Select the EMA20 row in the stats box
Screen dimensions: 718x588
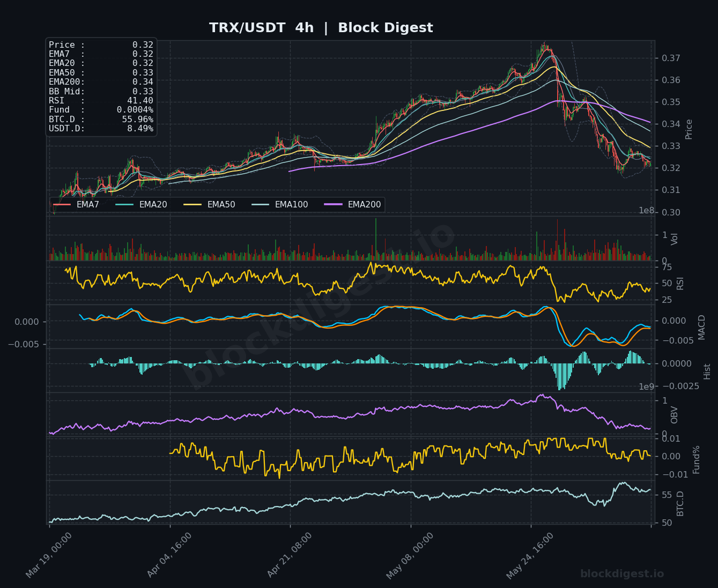(101, 63)
